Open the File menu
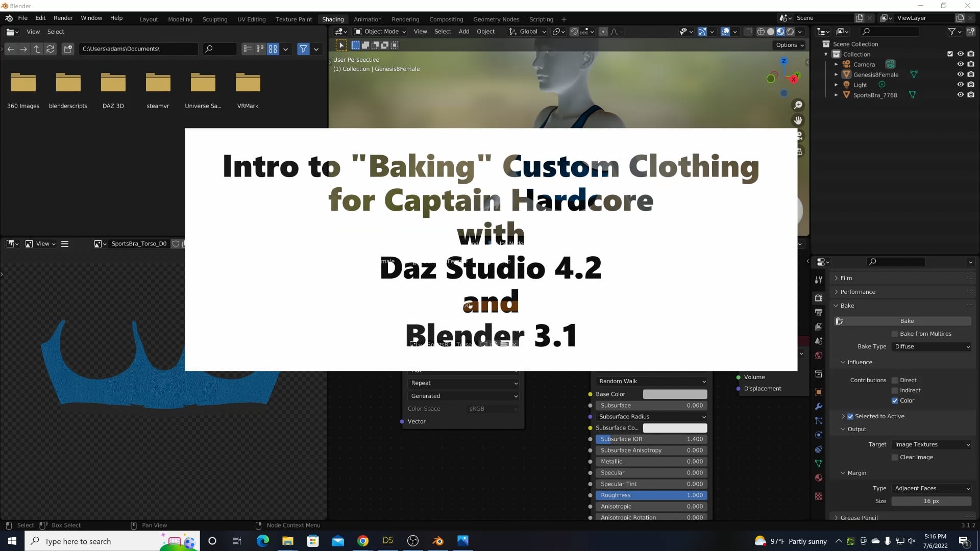Screen dimensions: 980x551 tap(23, 18)
